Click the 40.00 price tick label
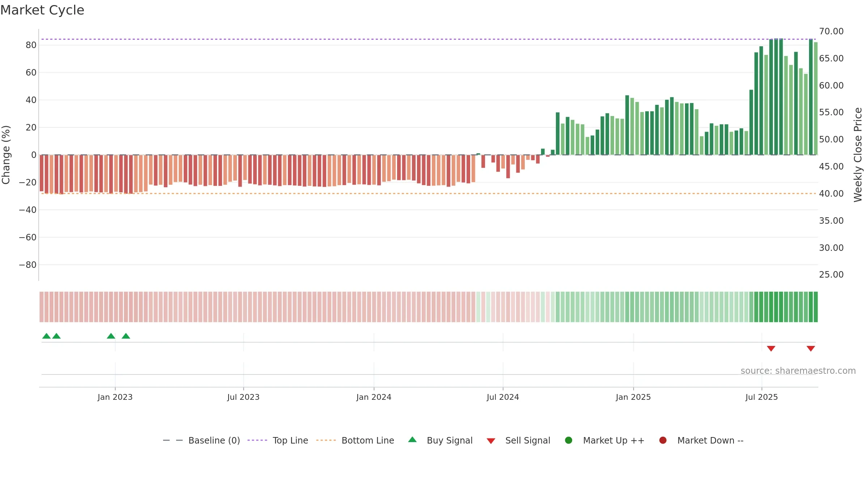The width and height of the screenshot is (868, 488). pyautogui.click(x=831, y=194)
